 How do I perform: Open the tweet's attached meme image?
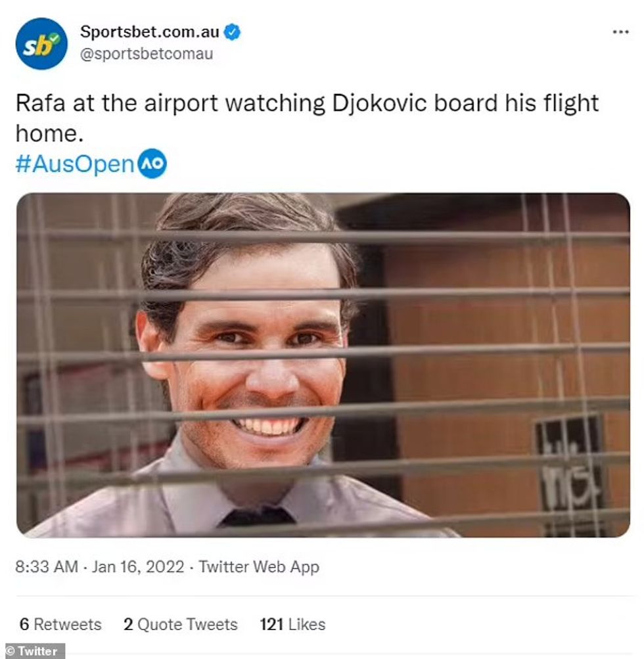coord(323,365)
